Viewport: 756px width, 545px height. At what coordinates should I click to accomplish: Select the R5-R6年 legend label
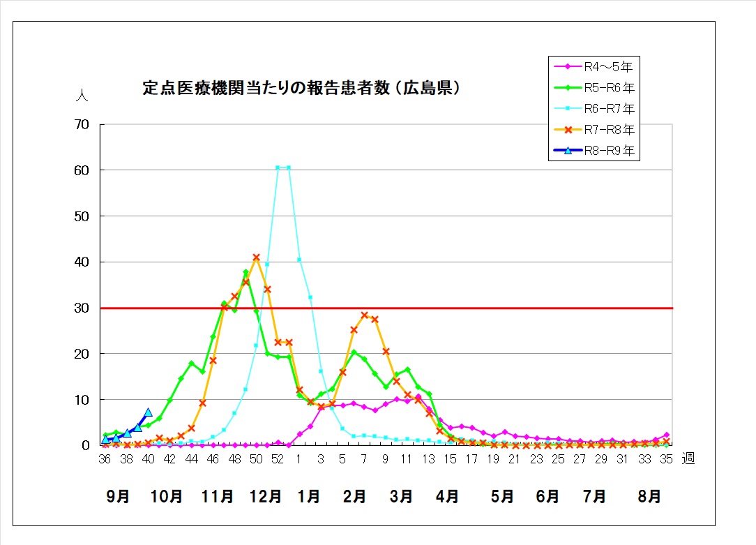[610, 88]
